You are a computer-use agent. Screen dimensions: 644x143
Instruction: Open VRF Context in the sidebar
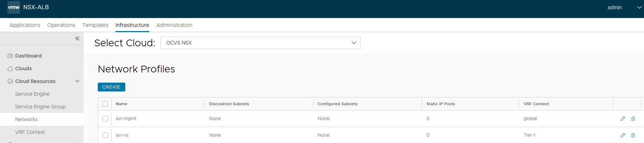(30, 132)
